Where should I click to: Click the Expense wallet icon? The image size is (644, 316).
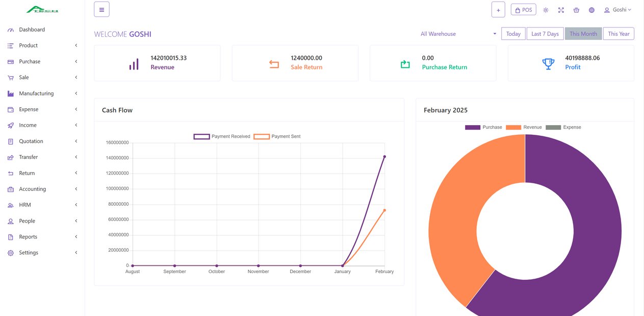click(x=11, y=109)
